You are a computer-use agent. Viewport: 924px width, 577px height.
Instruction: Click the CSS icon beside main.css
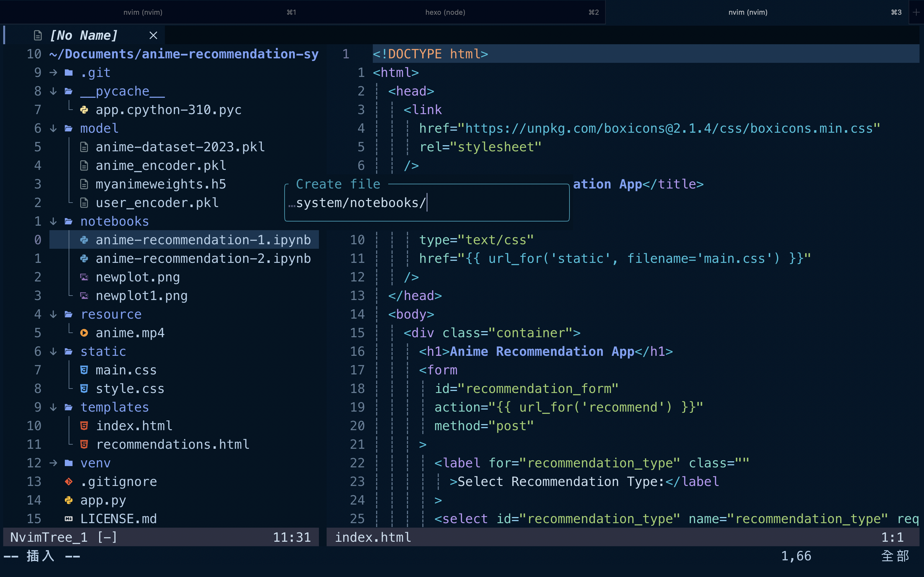coord(84,370)
